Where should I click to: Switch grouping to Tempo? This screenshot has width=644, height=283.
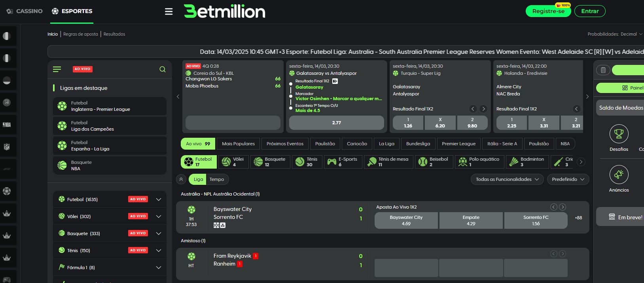(217, 179)
